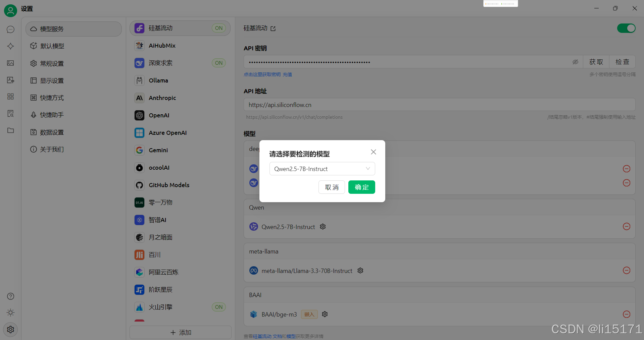Open settings gear for Qwen2.5-7B-Instruct model
The image size is (644, 340).
(x=323, y=227)
